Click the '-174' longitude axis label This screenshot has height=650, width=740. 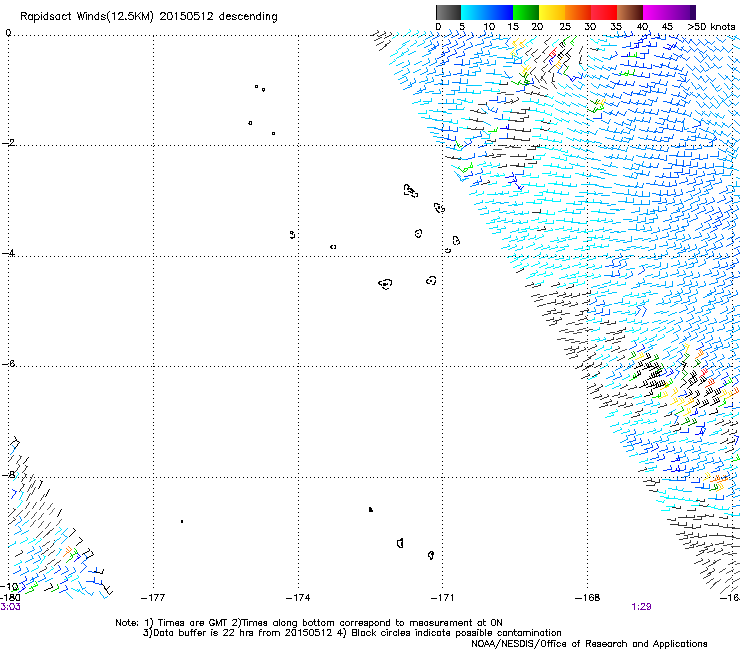pyautogui.click(x=298, y=598)
